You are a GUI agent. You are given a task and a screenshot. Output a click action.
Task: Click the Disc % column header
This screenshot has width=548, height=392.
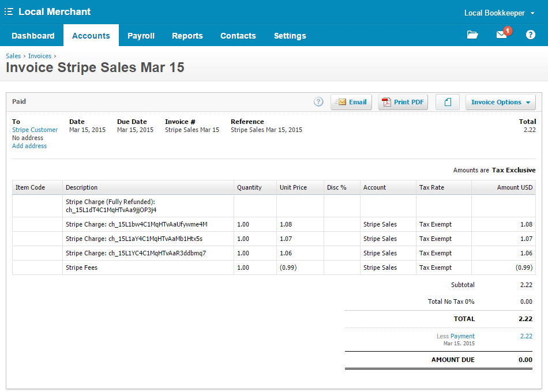click(342, 187)
